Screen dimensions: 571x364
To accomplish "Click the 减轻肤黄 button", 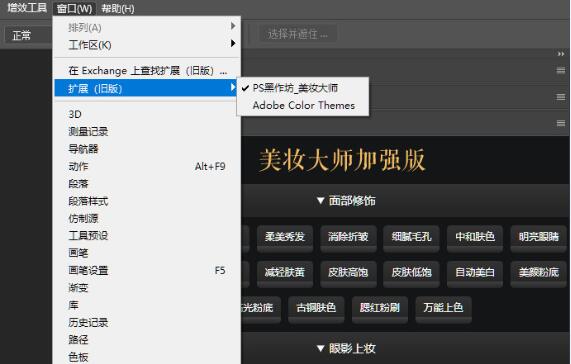I will point(285,273).
